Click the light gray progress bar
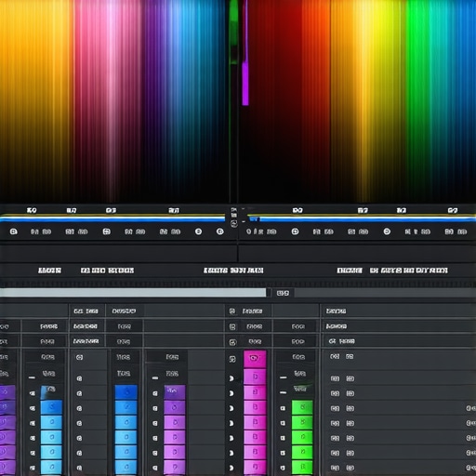The width and height of the screenshot is (476, 476). pyautogui.click(x=133, y=293)
